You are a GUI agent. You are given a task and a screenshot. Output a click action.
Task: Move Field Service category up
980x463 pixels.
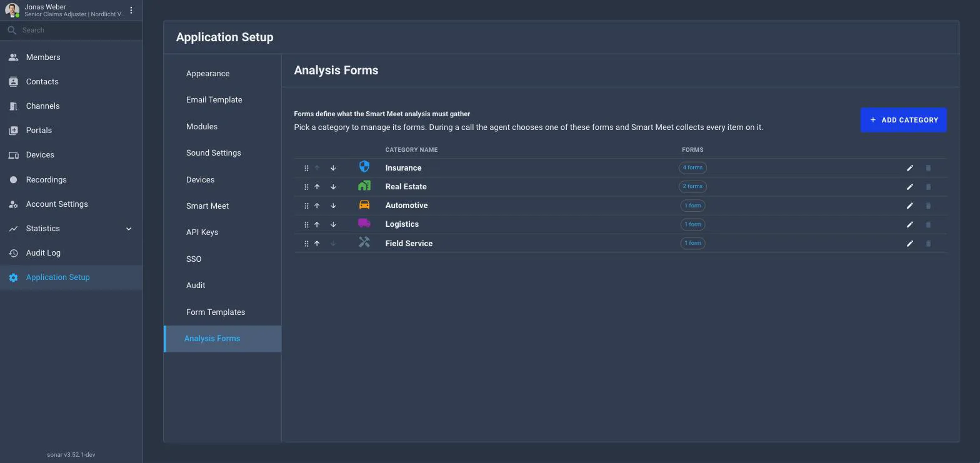click(x=317, y=244)
